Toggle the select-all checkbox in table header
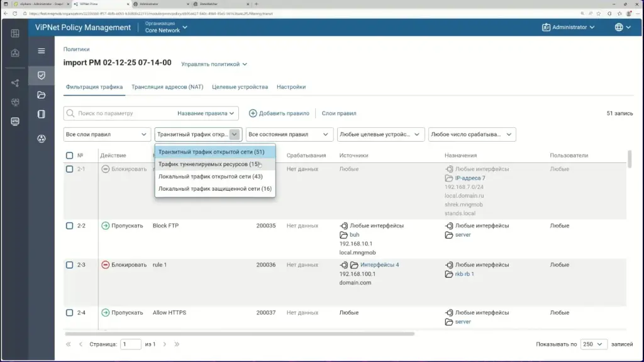644x362 pixels. tap(69, 156)
